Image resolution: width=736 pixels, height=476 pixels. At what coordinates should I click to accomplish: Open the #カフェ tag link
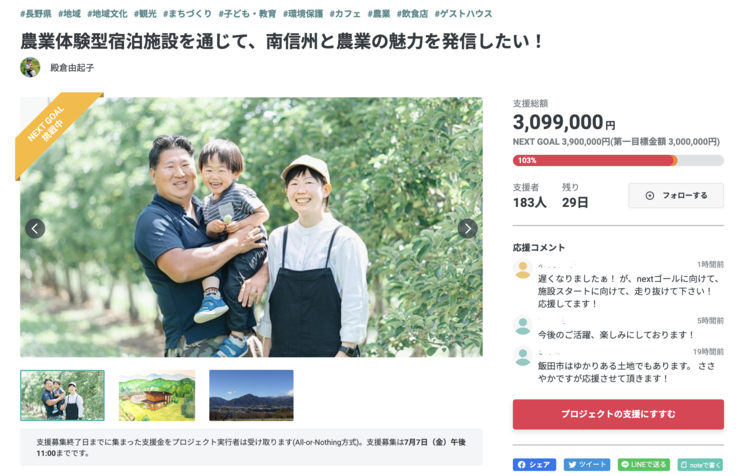pos(345,14)
